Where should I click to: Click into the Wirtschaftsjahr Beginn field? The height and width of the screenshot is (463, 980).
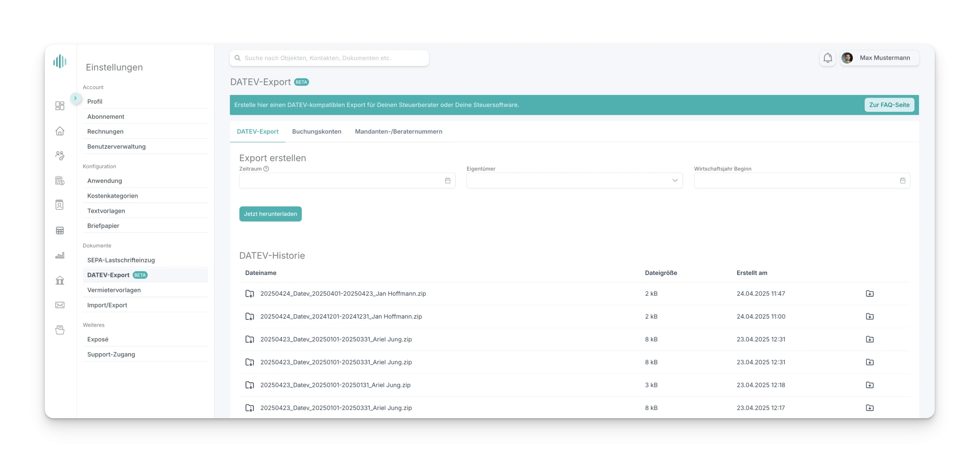[802, 180]
